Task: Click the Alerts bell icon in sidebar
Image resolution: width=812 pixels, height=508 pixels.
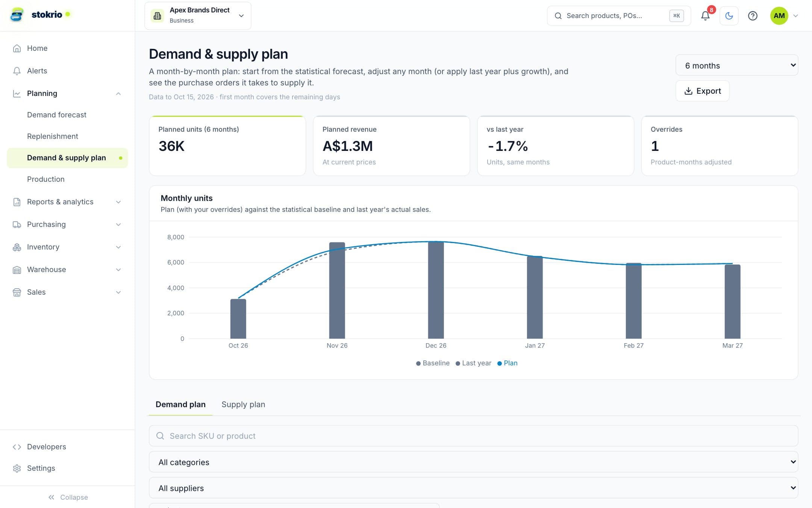Action: click(x=17, y=71)
